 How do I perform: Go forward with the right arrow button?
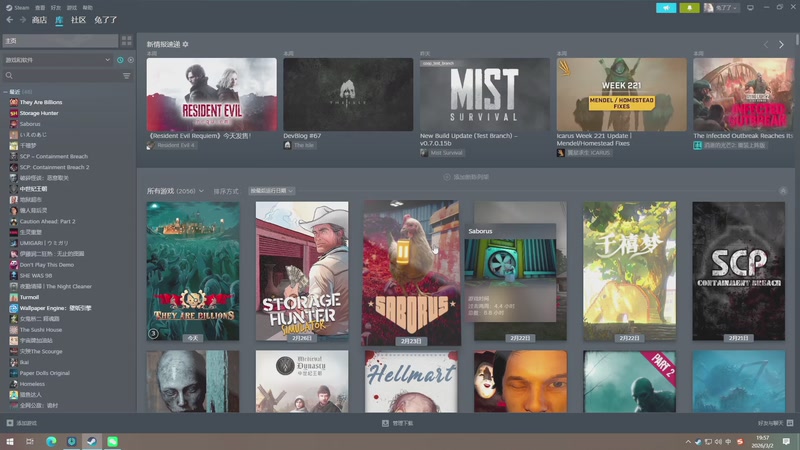point(22,19)
